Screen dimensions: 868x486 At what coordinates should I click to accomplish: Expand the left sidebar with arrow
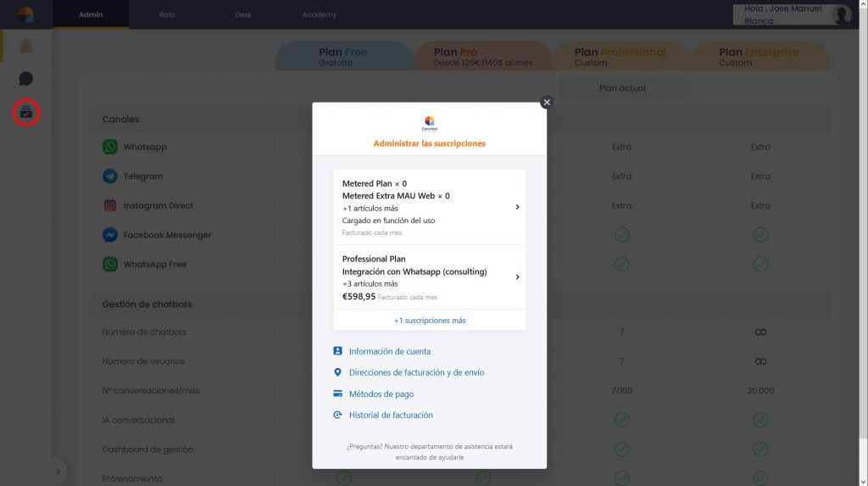(58, 471)
